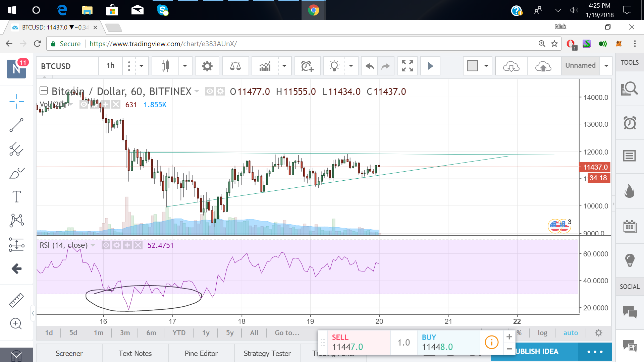Image resolution: width=644 pixels, height=362 pixels.
Task: Toggle log scale on price axis
Action: tap(542, 333)
